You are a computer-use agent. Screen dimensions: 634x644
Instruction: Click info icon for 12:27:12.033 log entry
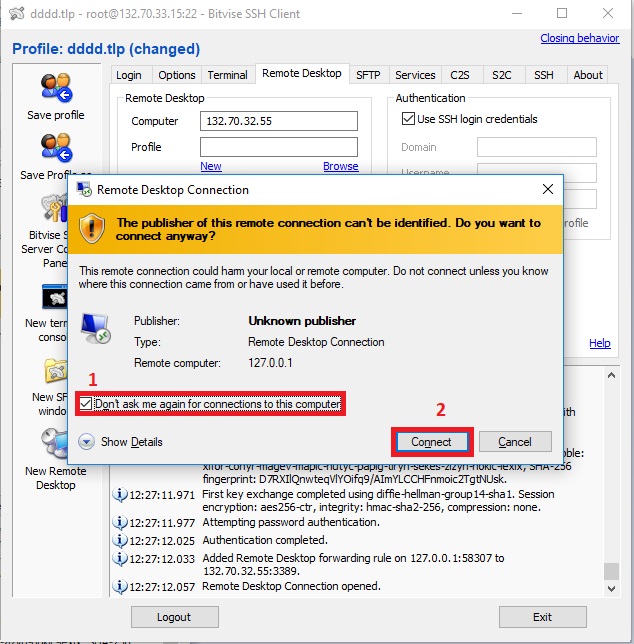(x=119, y=558)
